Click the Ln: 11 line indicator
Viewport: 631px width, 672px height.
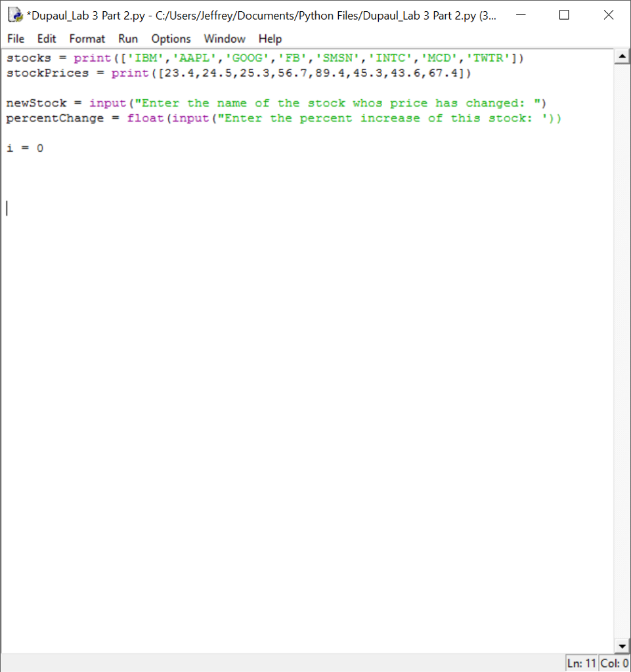click(x=581, y=663)
